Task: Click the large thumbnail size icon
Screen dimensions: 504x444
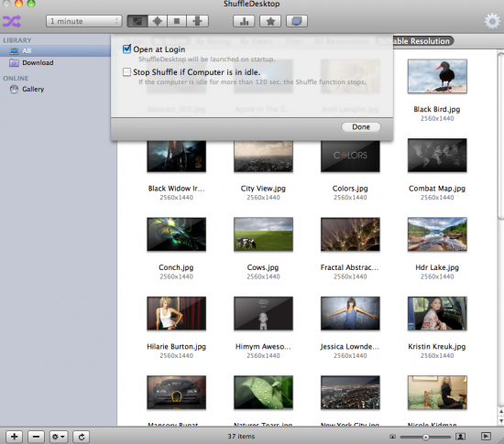Action: pos(460,437)
